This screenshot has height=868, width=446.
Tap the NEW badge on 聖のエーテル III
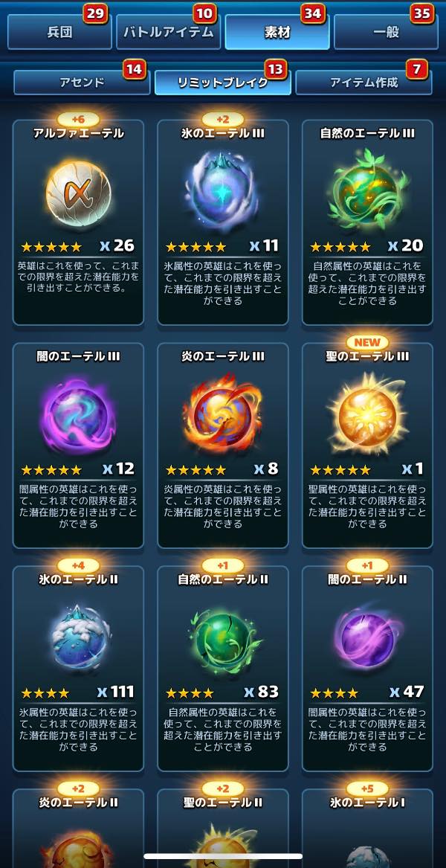click(367, 342)
